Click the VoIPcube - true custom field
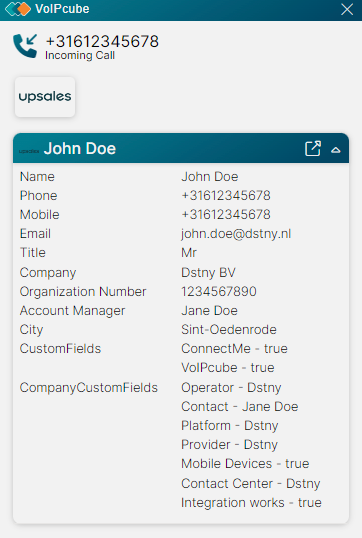 pos(228,368)
